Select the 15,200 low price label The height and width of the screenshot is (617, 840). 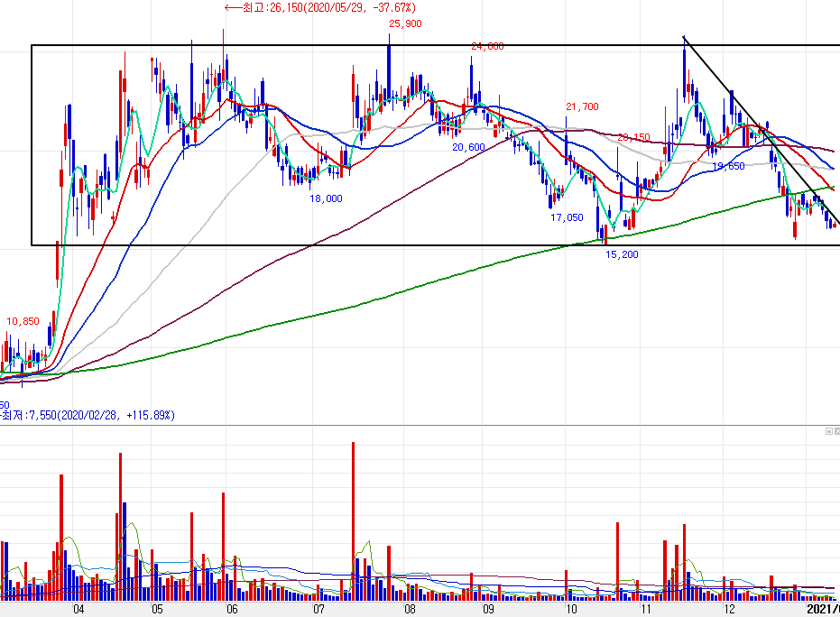pos(622,254)
